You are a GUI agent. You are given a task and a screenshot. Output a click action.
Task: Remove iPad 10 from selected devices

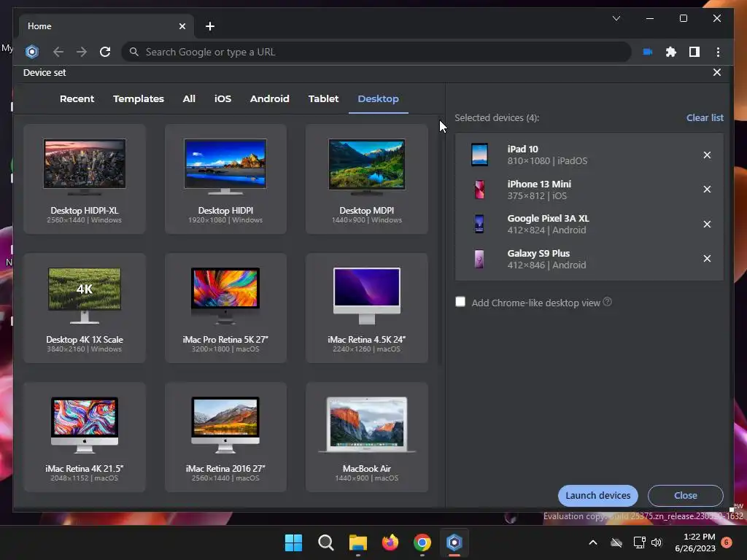pos(707,155)
